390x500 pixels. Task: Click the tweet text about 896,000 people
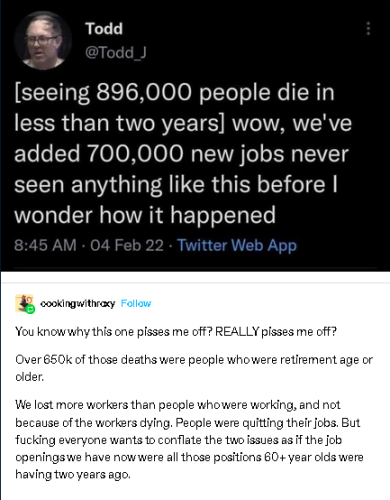[174, 92]
